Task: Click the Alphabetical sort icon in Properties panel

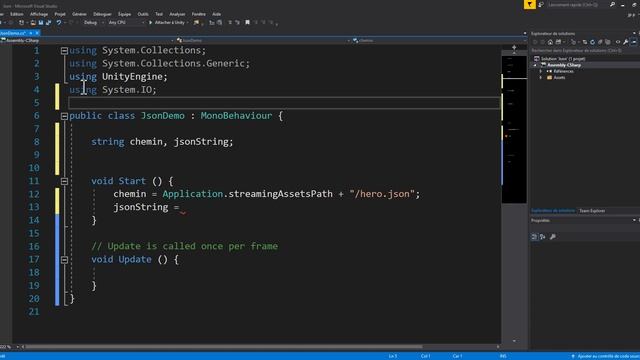Action: coord(542,237)
